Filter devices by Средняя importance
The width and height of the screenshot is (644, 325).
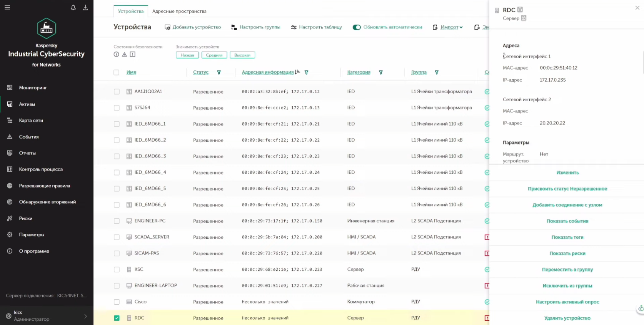click(x=214, y=55)
